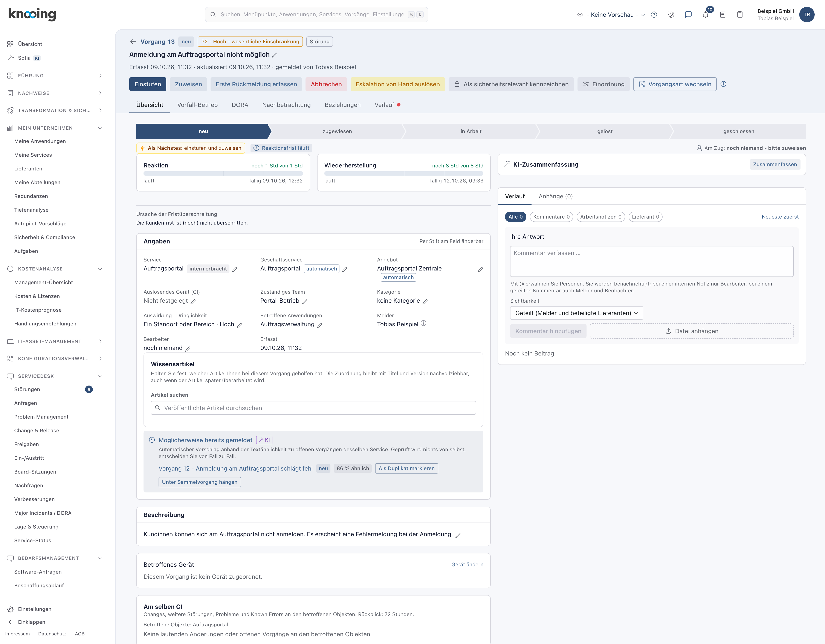Click the chat message icon in header

tap(688, 15)
